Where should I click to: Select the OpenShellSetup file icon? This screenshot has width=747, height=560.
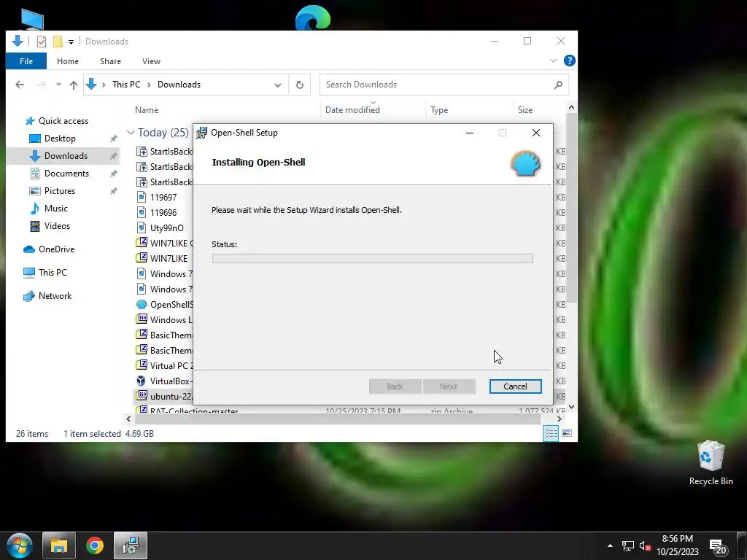point(142,304)
